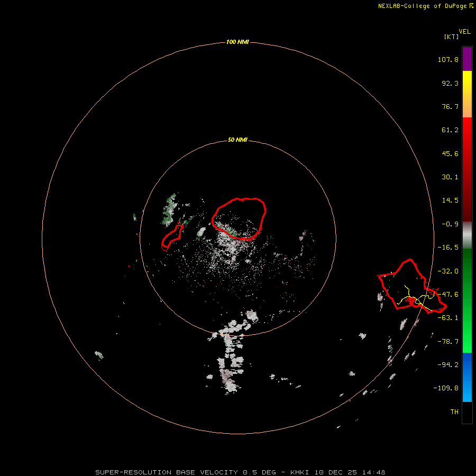This screenshot has height=476, width=476.
Task: Click the -109.8 legend value
Action: [446, 388]
